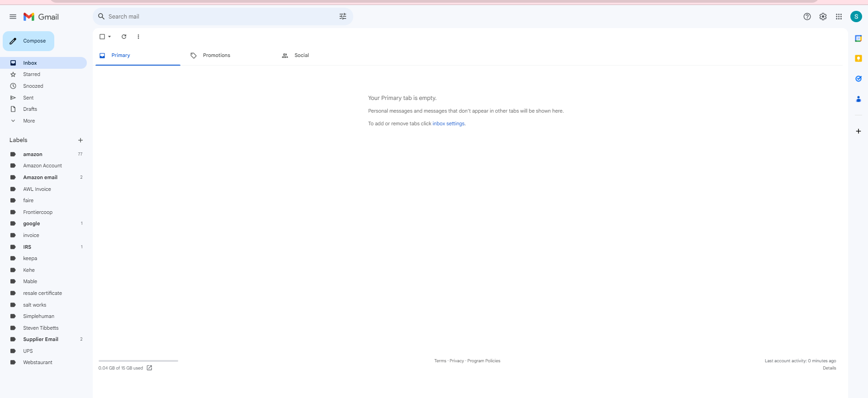Open the Frontiercoop label
Viewport: 868px width, 398px height.
click(x=43, y=212)
